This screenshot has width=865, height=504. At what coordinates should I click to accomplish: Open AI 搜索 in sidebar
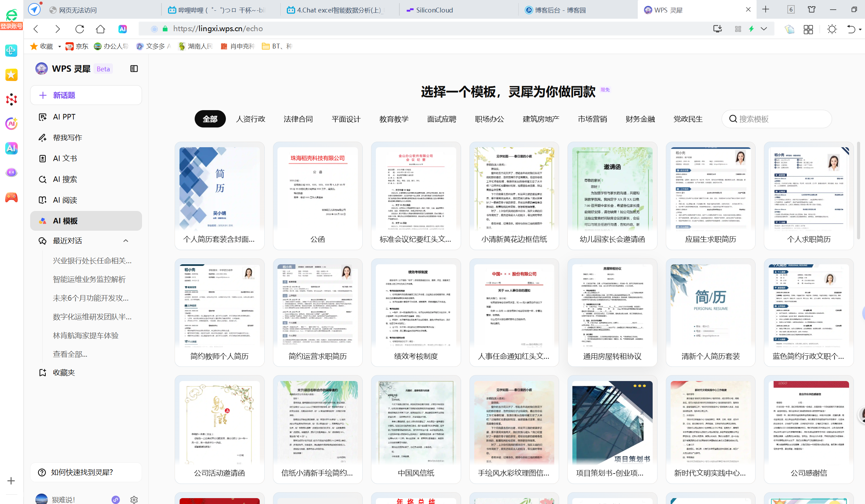[x=65, y=179]
